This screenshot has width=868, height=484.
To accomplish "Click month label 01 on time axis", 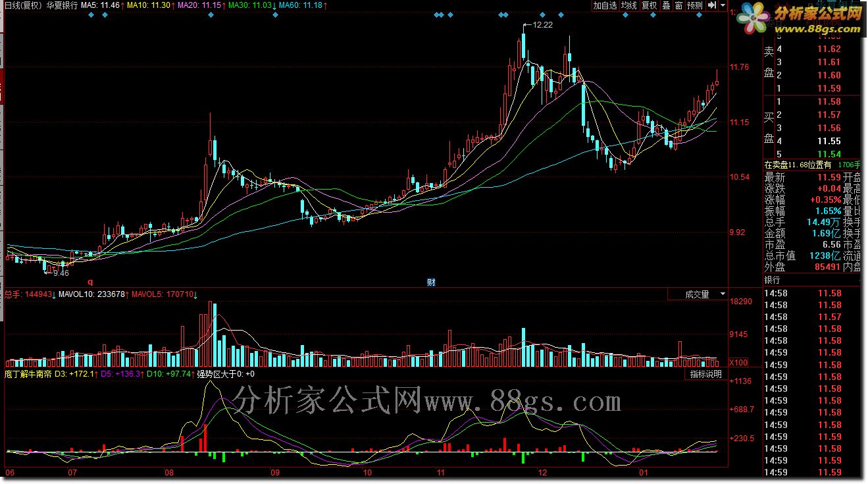I will 644,473.
